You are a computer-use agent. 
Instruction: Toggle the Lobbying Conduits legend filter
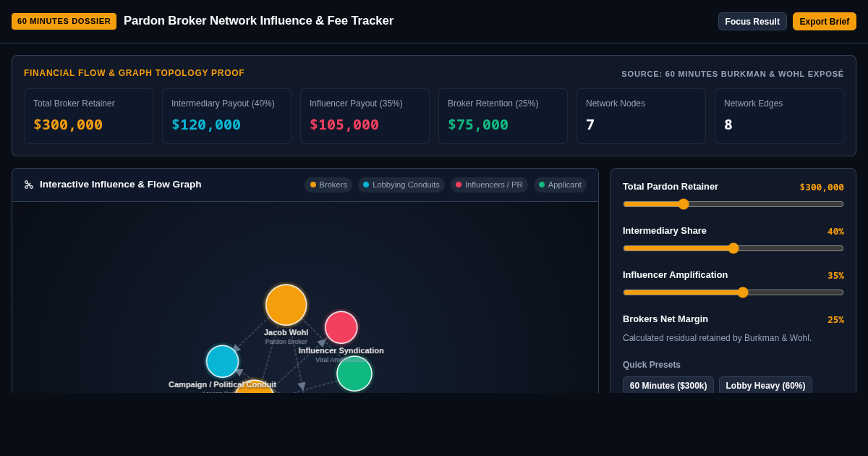point(401,185)
